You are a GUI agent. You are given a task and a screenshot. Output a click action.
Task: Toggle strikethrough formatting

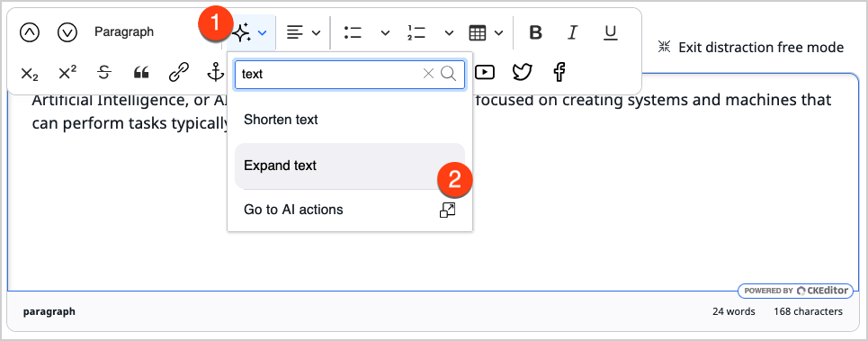click(x=104, y=73)
